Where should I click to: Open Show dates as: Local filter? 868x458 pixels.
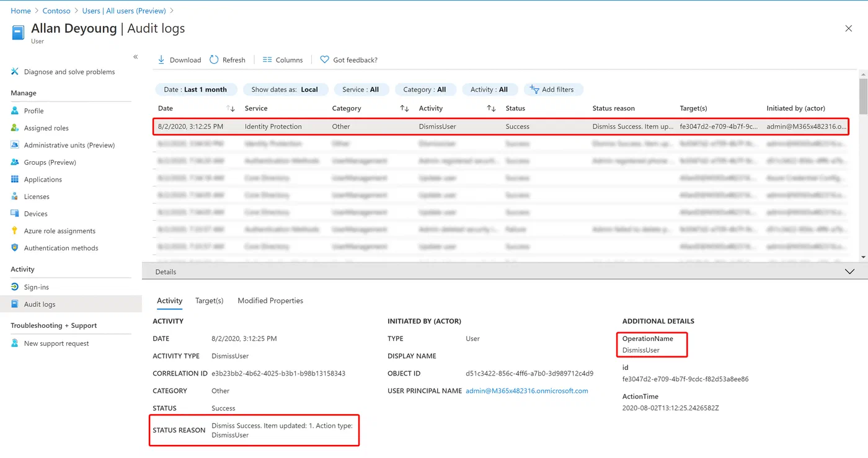click(x=285, y=89)
